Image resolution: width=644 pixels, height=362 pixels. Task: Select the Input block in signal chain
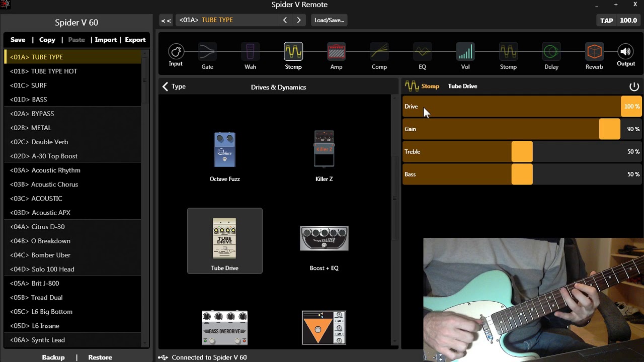pos(176,55)
